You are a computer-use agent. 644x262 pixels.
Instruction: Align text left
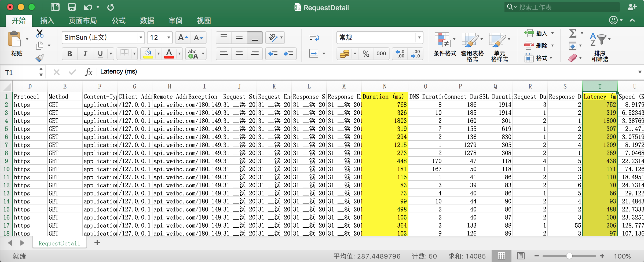224,54
